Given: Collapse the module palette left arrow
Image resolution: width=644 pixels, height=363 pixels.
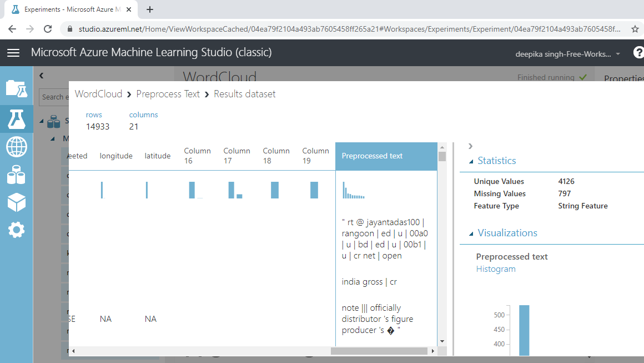Looking at the screenshot, I should pyautogui.click(x=42, y=76).
